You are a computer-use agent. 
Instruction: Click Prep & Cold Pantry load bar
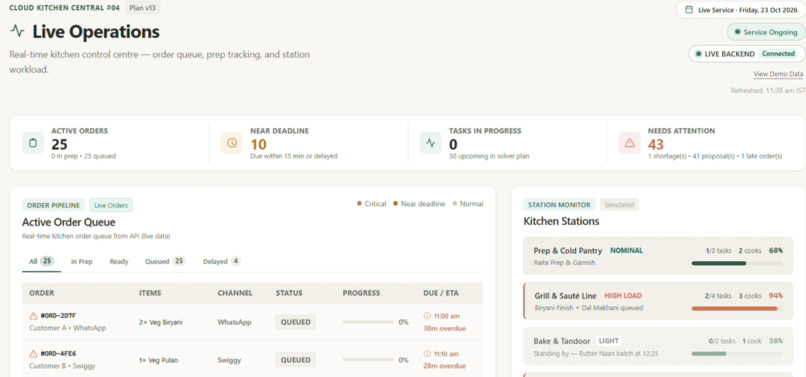tap(737, 263)
